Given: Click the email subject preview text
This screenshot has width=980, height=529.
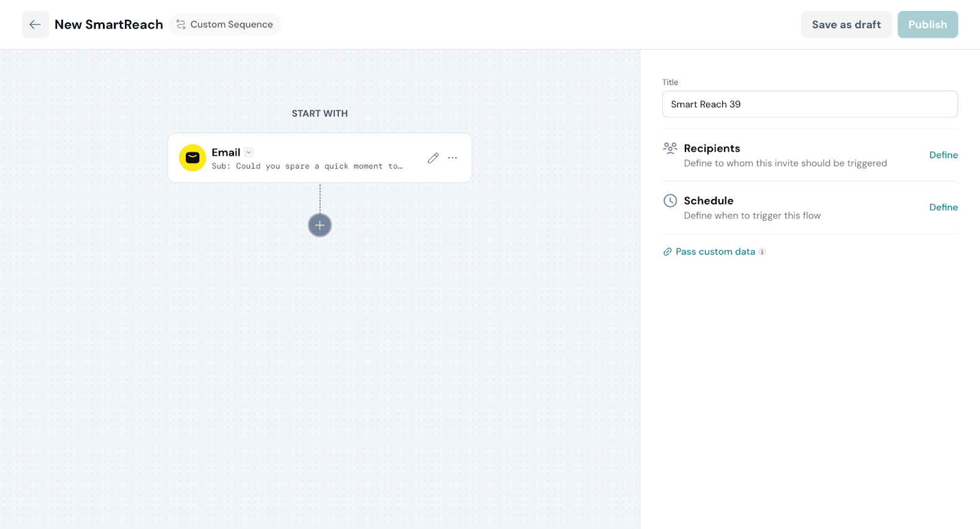Looking at the screenshot, I should click(x=307, y=167).
